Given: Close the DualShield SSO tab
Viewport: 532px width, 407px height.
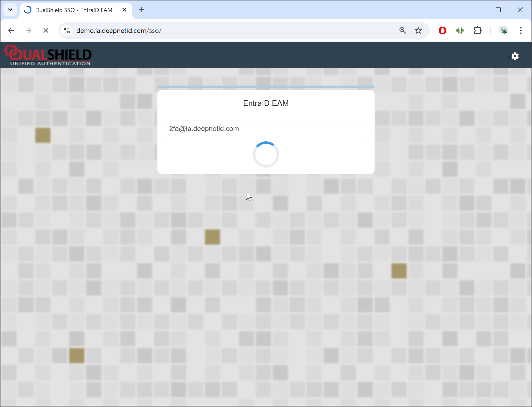Looking at the screenshot, I should (124, 10).
